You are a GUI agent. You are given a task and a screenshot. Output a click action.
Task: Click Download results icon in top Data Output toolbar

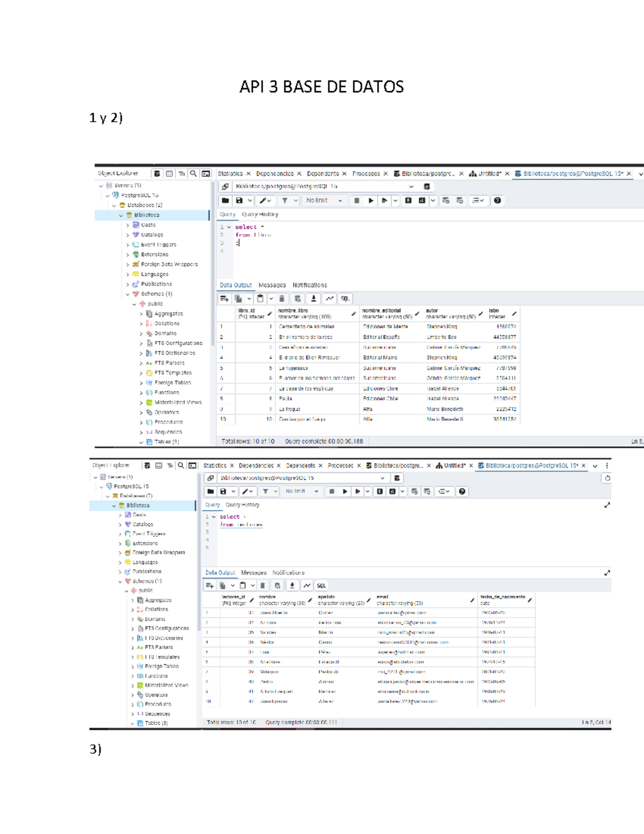[x=313, y=299]
